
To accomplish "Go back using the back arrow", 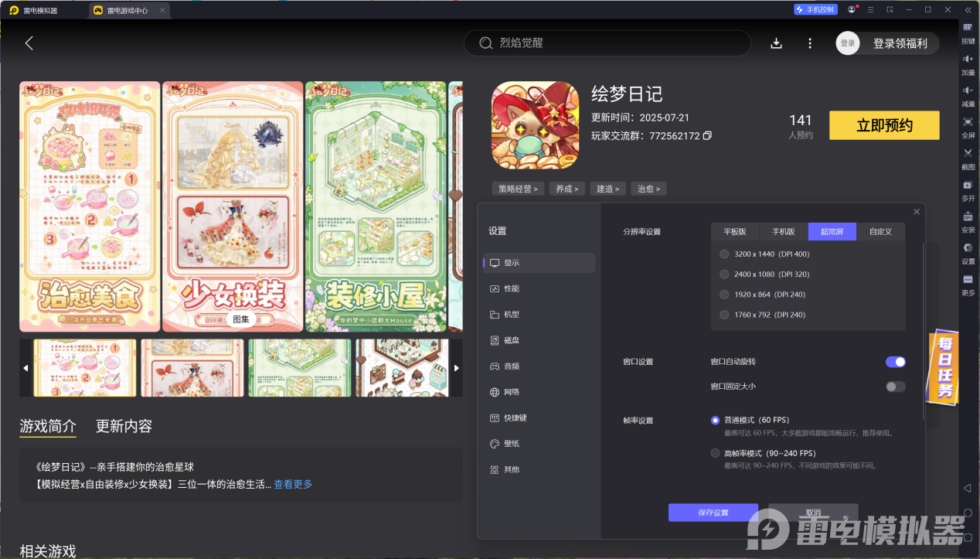I will 29,43.
